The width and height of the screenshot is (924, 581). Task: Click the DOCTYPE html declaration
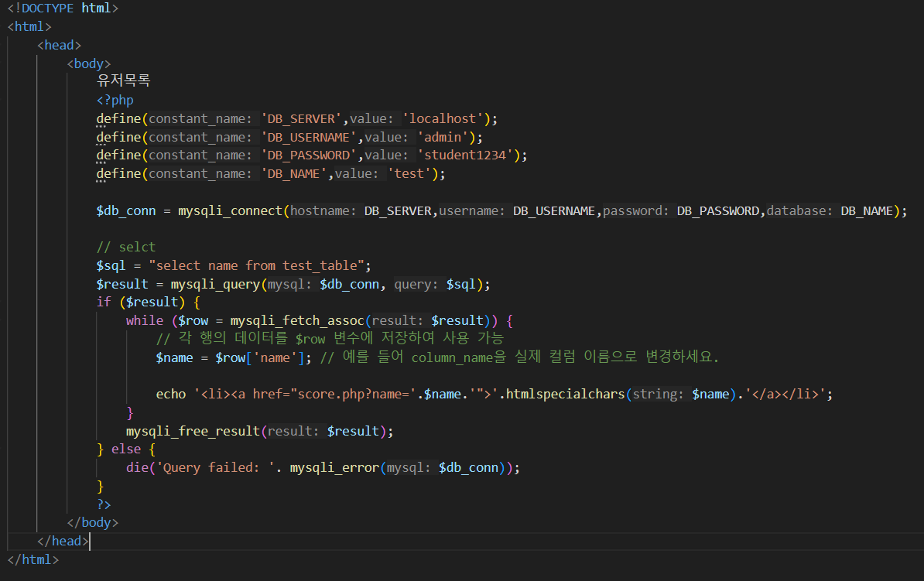(63, 9)
